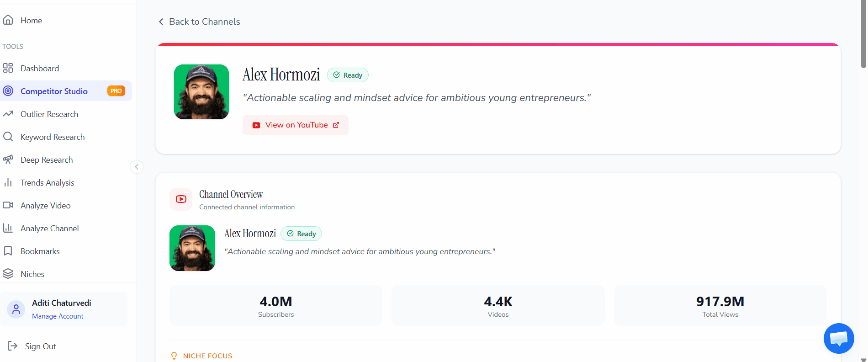Open the Deep Research tool icon
868x362 pixels.
(8, 159)
